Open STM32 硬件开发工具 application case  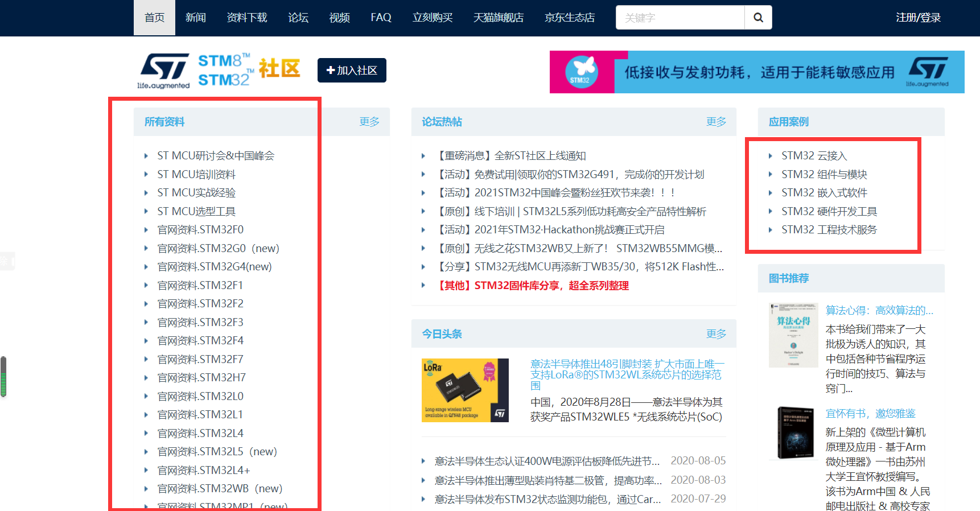[x=829, y=212]
